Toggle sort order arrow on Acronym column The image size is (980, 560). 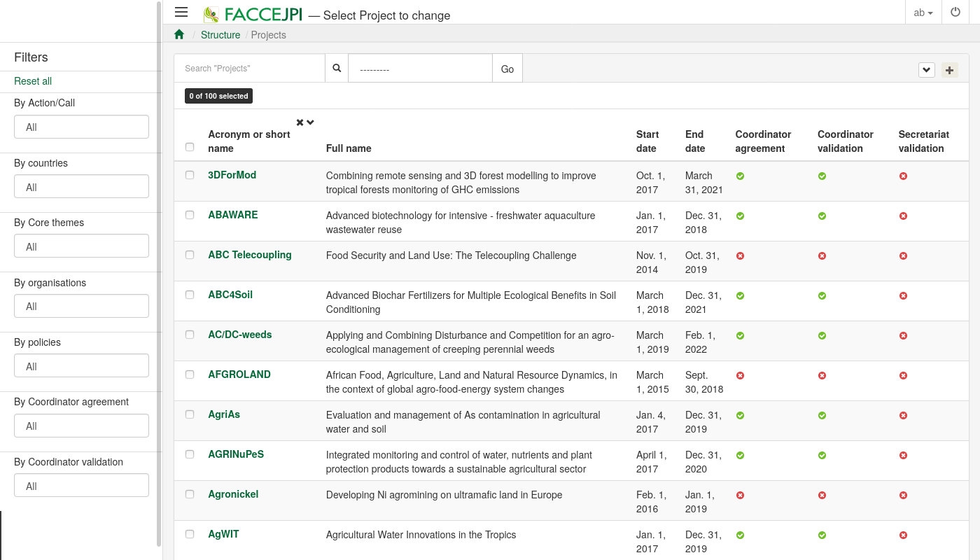pos(310,122)
